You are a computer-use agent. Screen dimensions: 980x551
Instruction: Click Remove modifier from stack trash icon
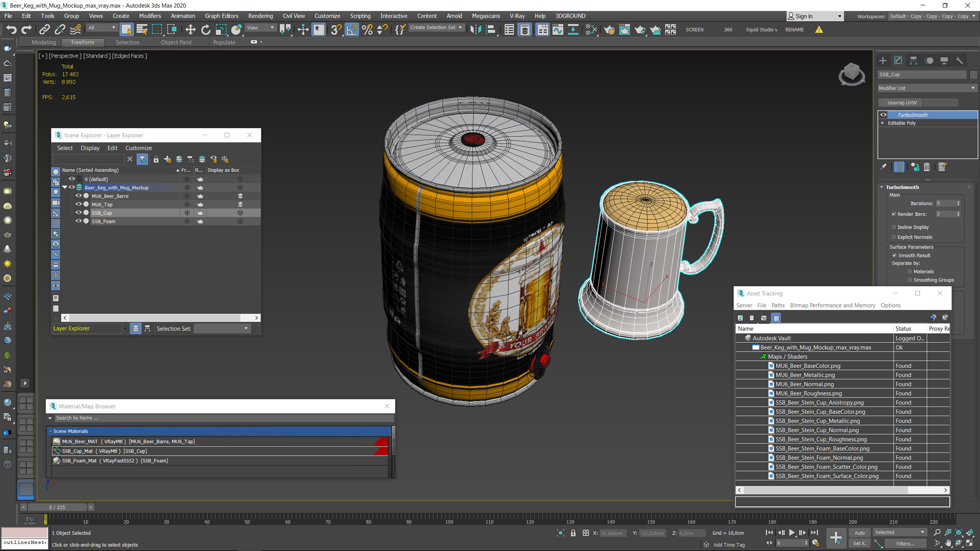pyautogui.click(x=927, y=167)
